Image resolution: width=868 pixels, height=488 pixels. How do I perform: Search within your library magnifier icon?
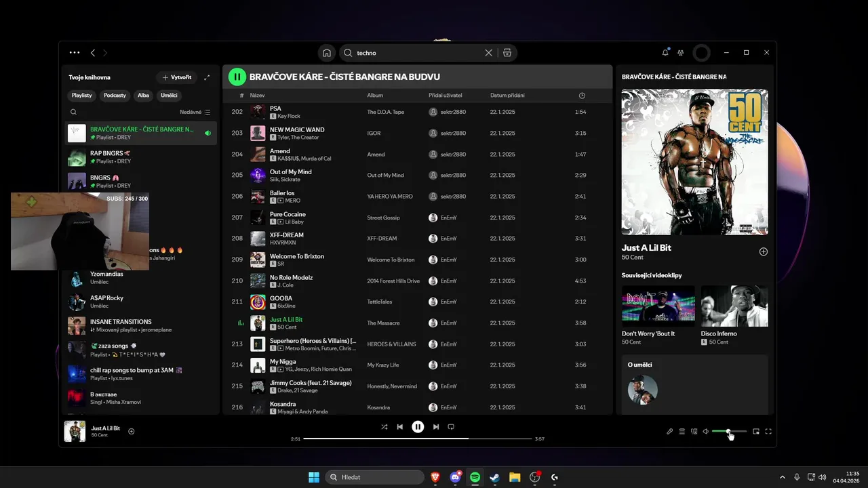pos(73,112)
